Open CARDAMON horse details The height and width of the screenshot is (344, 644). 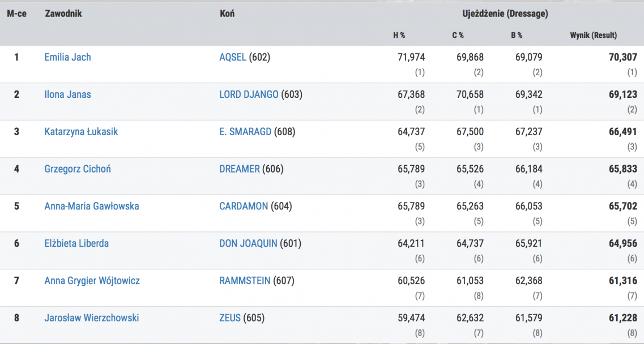click(244, 206)
